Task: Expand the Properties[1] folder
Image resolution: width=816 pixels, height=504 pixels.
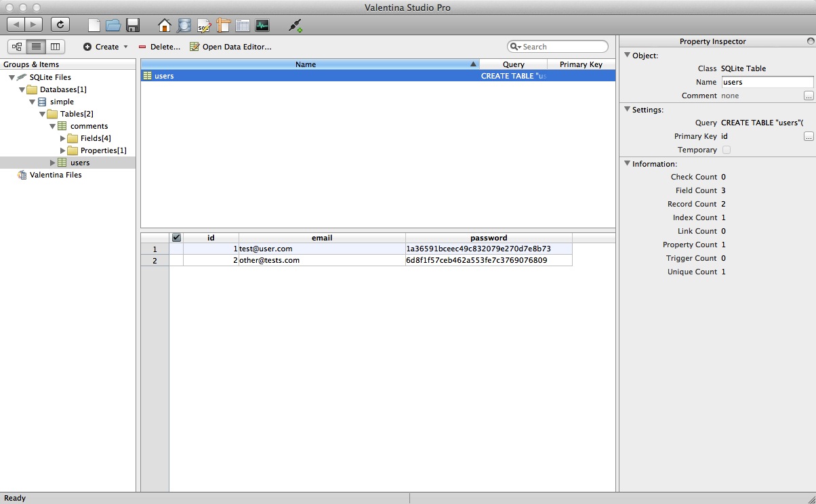Action: click(62, 150)
